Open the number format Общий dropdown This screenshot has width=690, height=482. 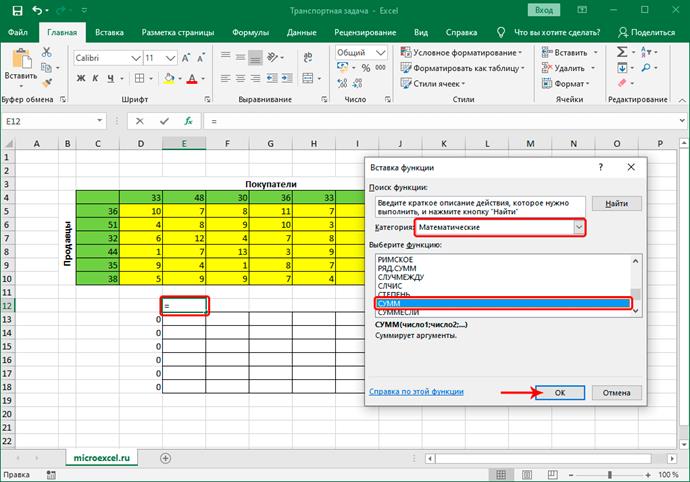click(x=381, y=53)
